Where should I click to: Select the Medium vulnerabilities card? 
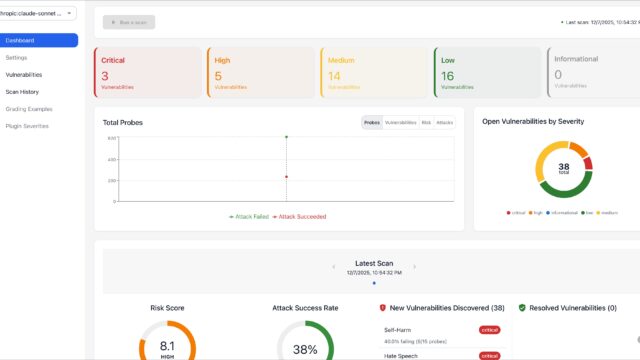tap(375, 73)
